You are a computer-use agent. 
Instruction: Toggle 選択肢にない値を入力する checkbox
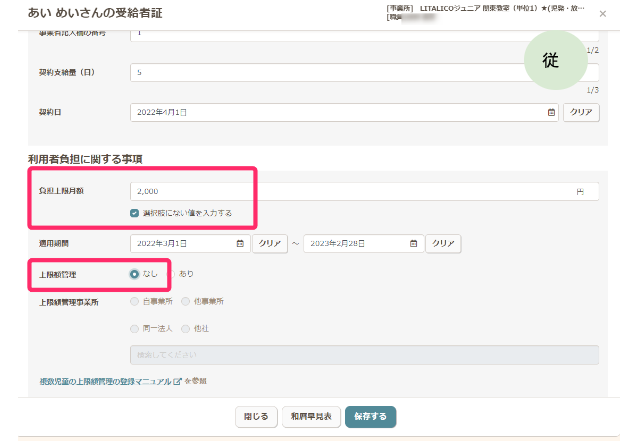[x=135, y=212]
